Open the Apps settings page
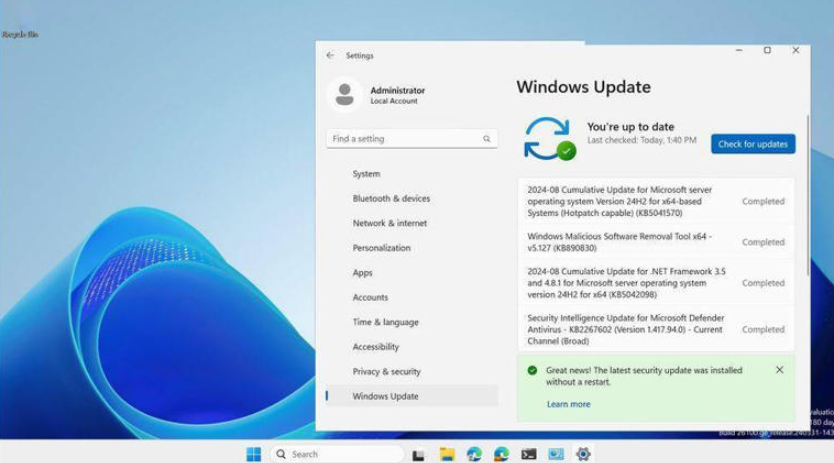 [x=412, y=273]
